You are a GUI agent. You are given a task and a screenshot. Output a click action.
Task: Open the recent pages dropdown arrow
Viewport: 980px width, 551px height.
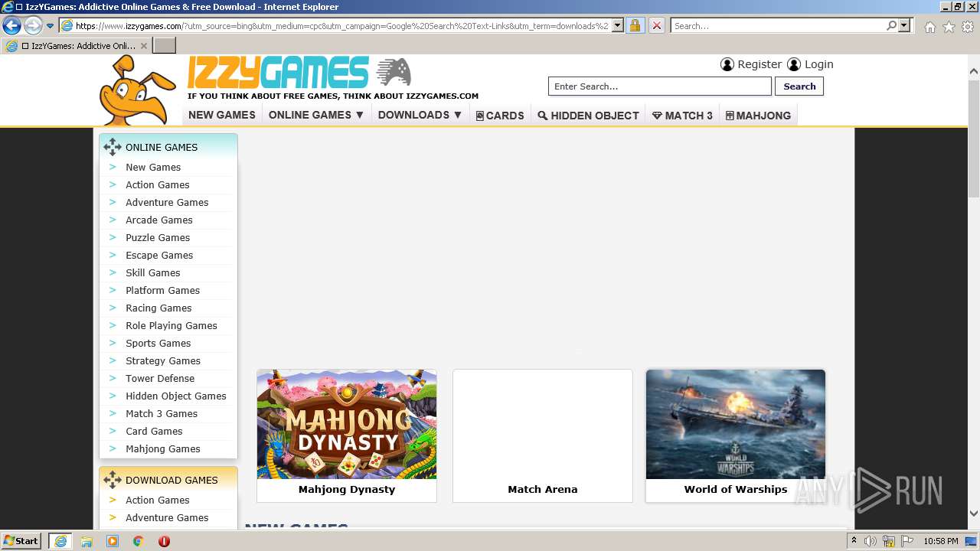50,26
